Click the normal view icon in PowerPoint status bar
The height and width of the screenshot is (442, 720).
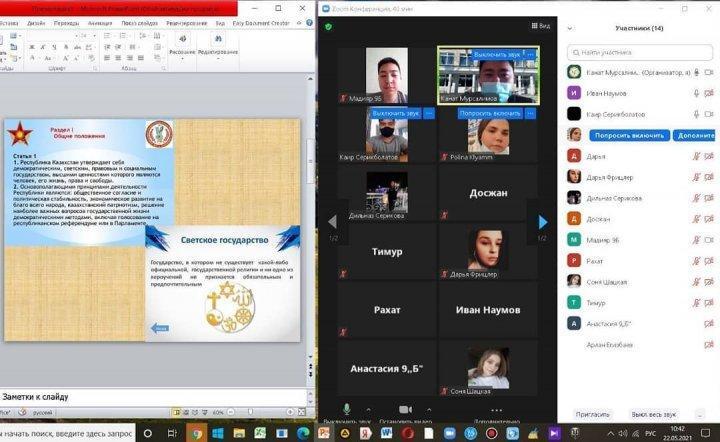pos(177,412)
